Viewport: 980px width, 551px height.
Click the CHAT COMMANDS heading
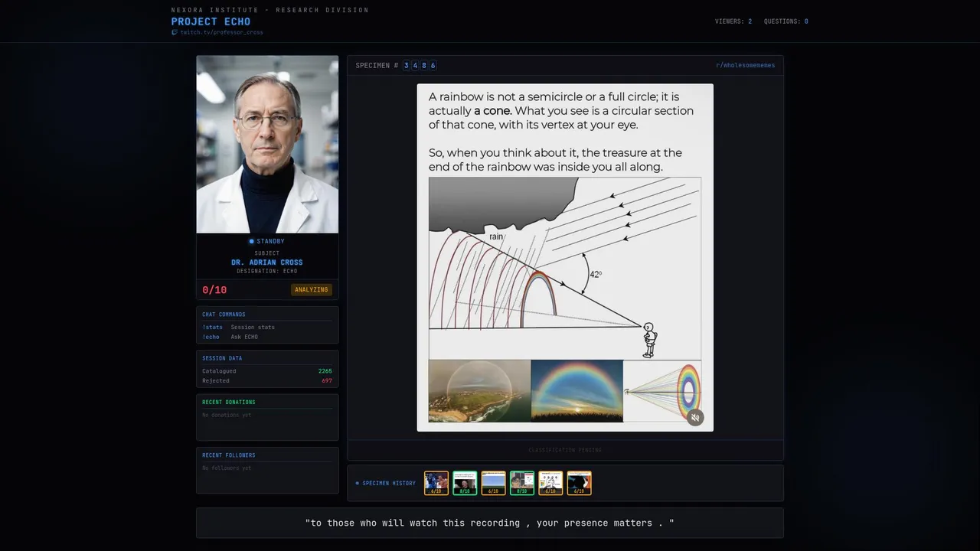(224, 315)
